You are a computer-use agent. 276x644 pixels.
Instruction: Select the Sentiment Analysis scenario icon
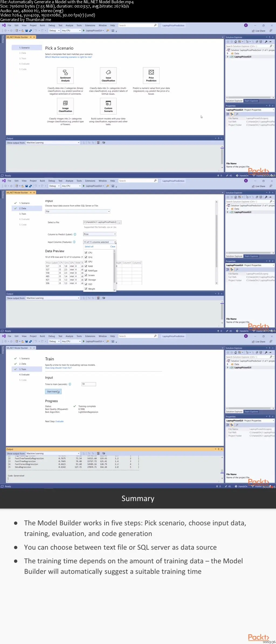[x=65, y=75]
